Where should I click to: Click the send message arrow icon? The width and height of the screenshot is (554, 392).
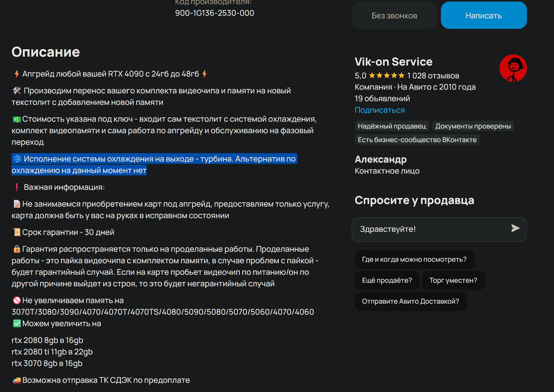(515, 228)
